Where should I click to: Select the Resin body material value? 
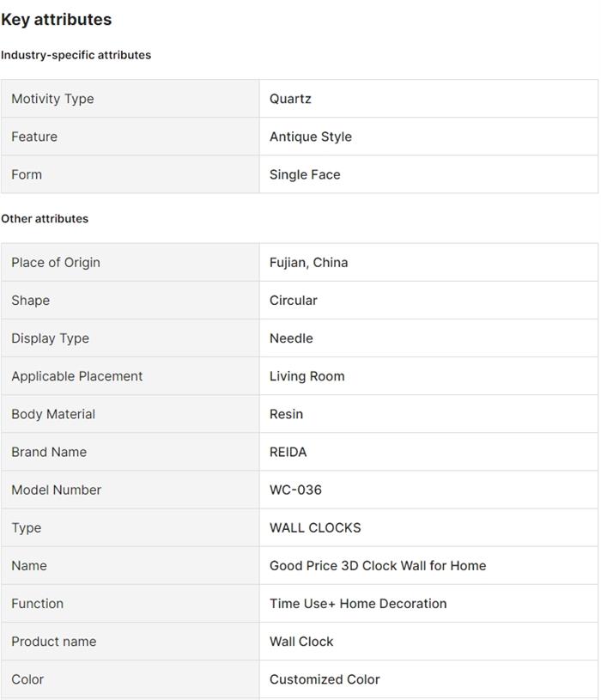tap(286, 414)
